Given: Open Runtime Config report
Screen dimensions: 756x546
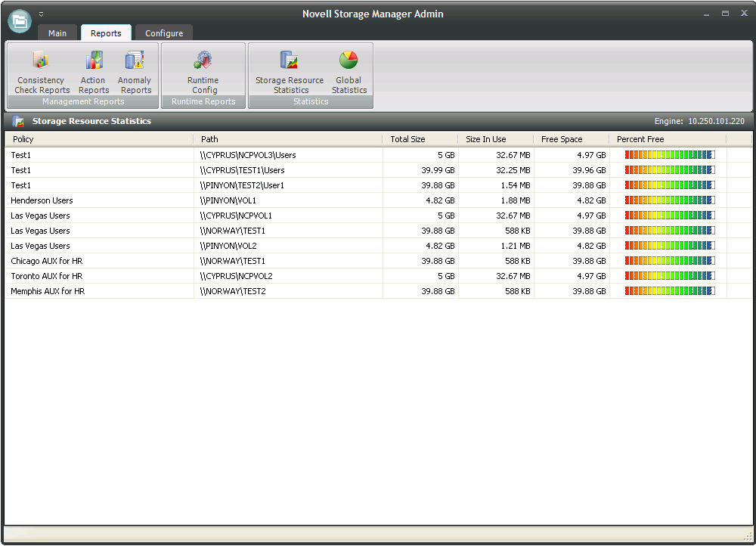Looking at the screenshot, I should [x=203, y=71].
